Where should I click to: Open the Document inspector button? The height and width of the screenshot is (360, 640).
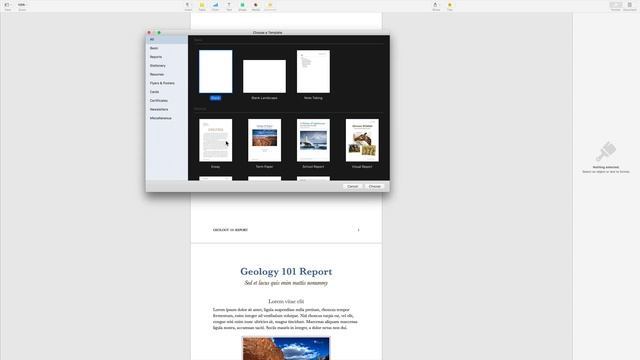629,5
